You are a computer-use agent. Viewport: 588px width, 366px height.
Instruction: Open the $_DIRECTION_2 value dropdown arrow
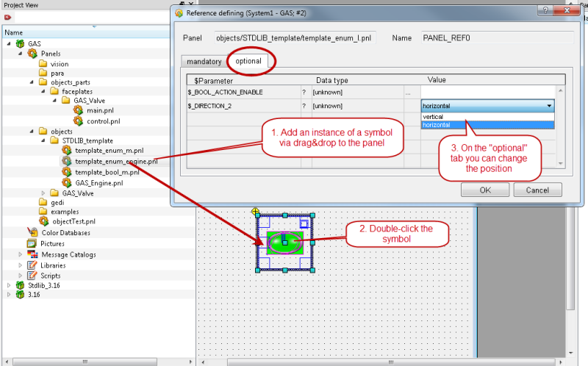point(549,106)
